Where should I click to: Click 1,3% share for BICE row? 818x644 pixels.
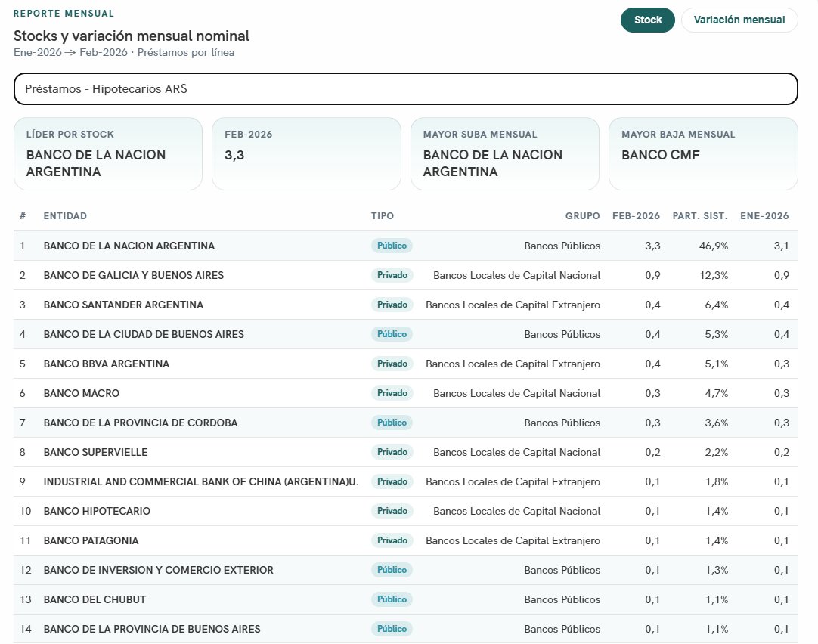[x=717, y=570]
